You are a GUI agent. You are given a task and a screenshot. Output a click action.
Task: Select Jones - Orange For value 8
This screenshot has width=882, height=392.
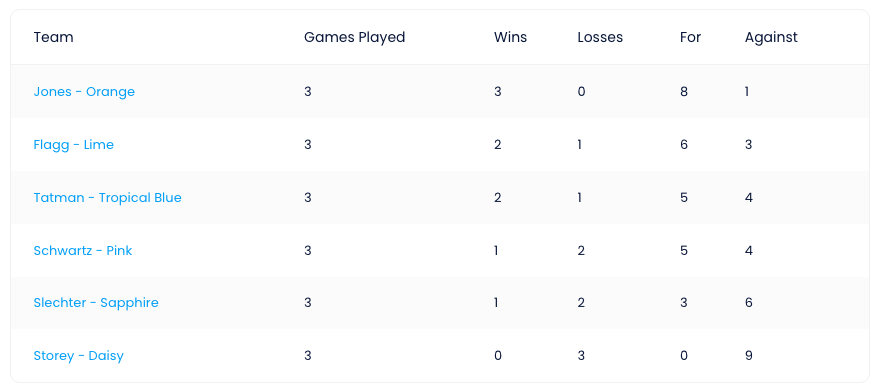tap(683, 92)
